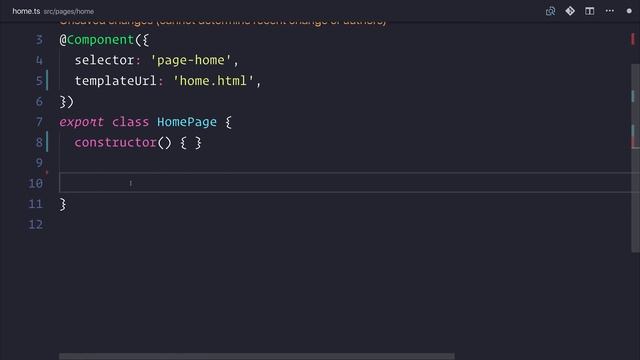
Task: Split the editor with split icon
Action: pos(589,11)
